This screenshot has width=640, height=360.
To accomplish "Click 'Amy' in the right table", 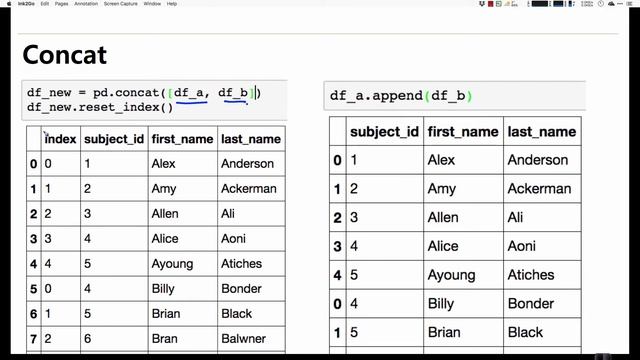I will [442, 189].
